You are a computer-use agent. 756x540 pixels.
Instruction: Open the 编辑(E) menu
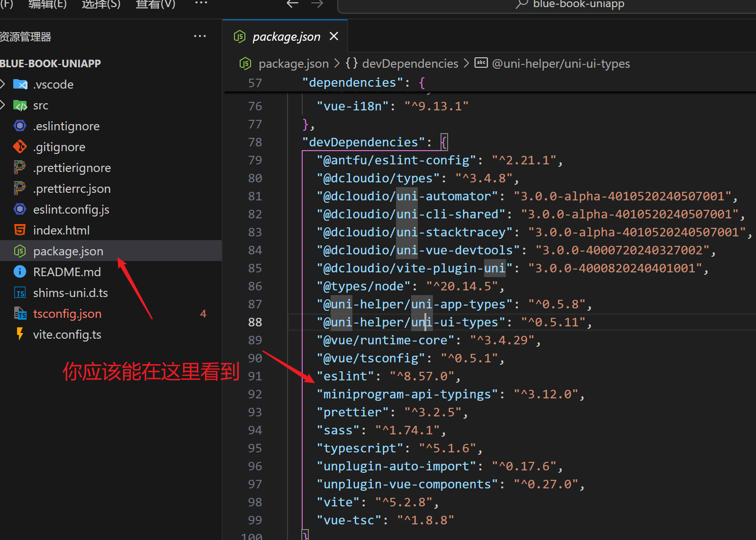(x=47, y=4)
